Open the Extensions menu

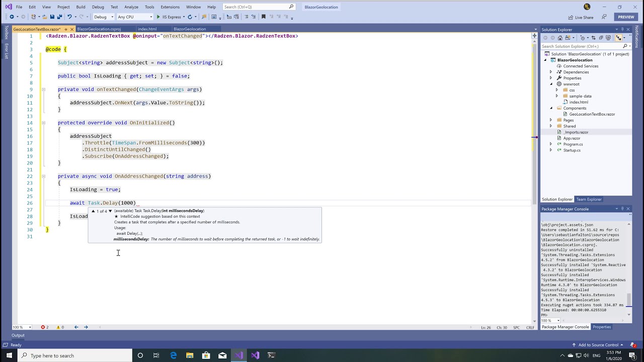170,7
